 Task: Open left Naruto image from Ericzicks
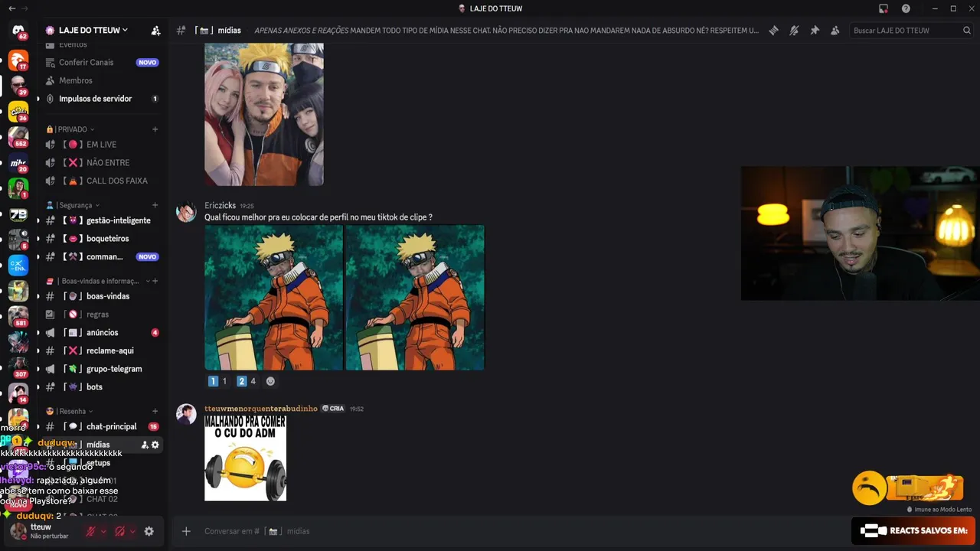(x=273, y=297)
